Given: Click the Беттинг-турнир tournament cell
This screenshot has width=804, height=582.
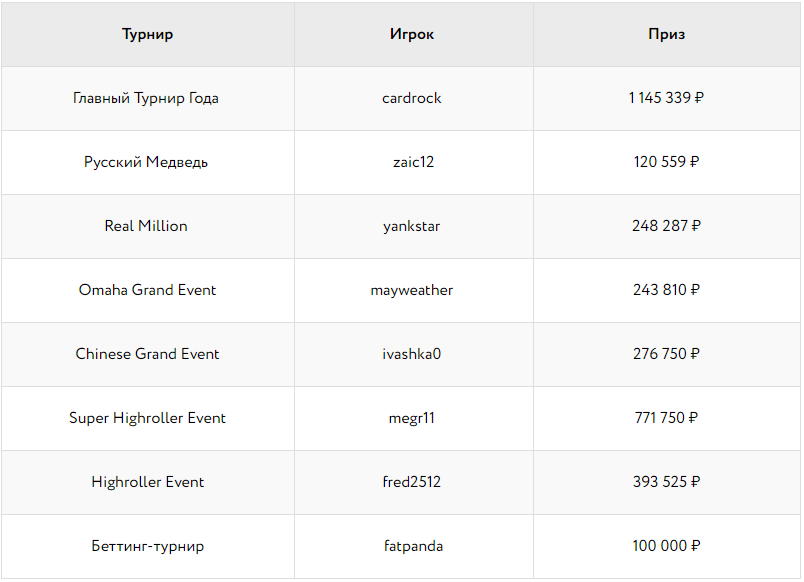Looking at the screenshot, I should click(x=147, y=546).
